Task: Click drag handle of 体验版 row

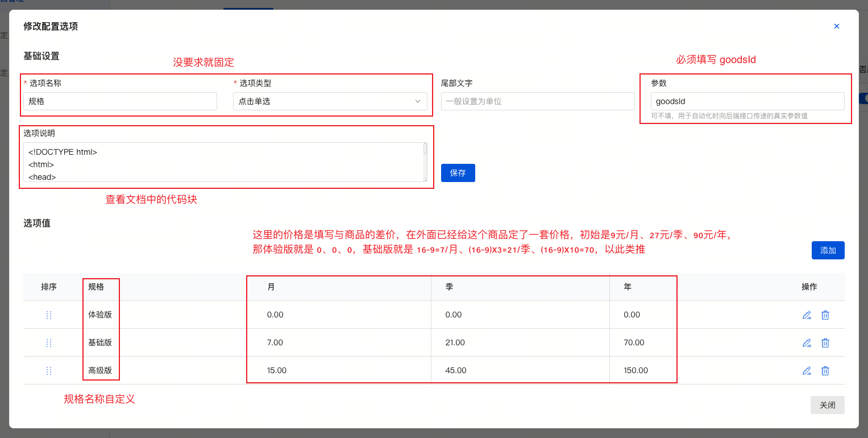Action: [49, 315]
